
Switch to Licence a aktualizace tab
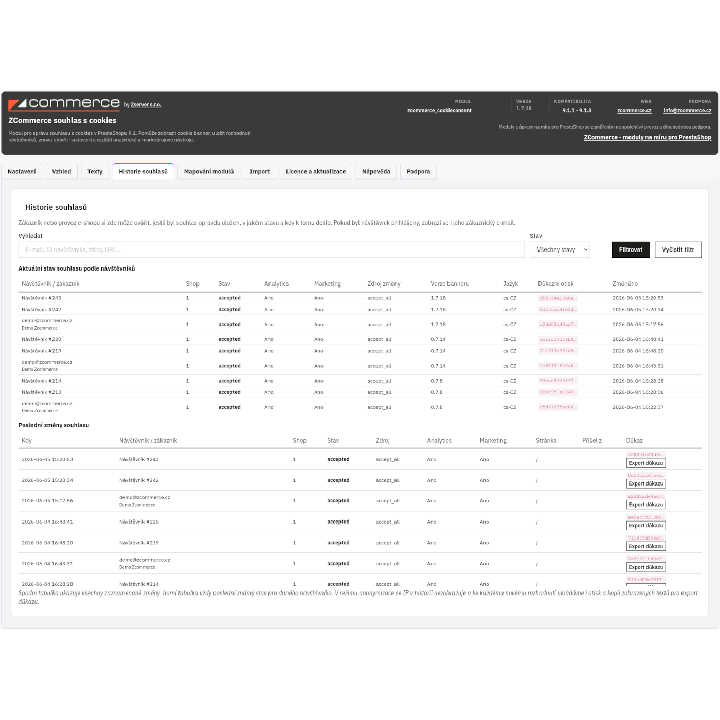tap(316, 171)
